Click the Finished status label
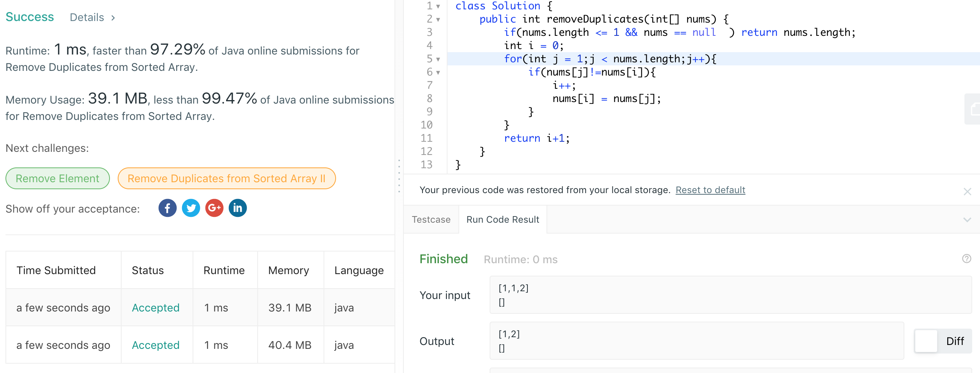 [444, 259]
